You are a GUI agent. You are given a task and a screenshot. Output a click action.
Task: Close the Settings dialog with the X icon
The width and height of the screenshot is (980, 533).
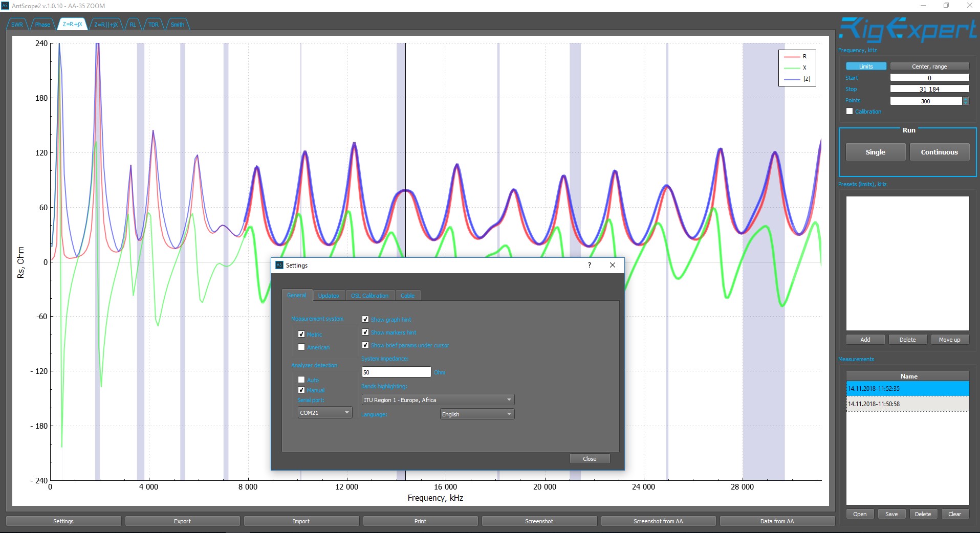[613, 265]
